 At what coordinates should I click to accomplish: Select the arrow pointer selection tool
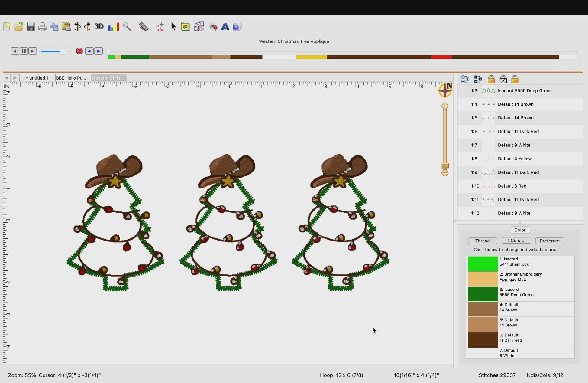173,27
